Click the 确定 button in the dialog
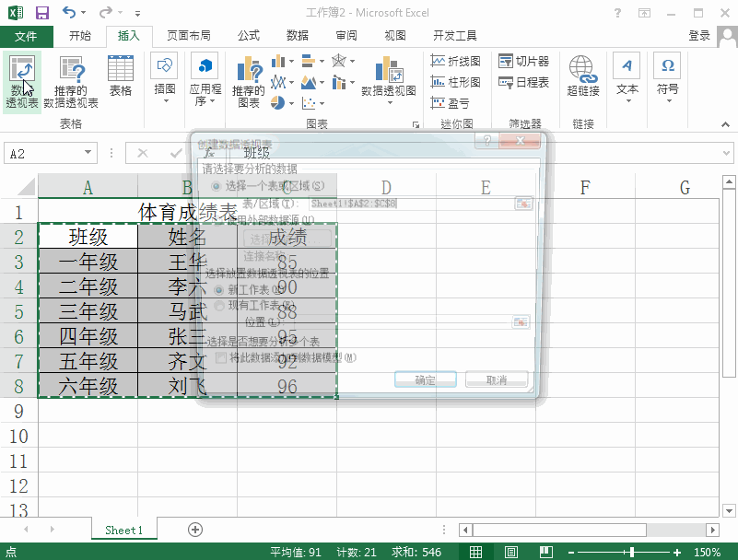Screen dimensions: 738x560 pos(426,379)
